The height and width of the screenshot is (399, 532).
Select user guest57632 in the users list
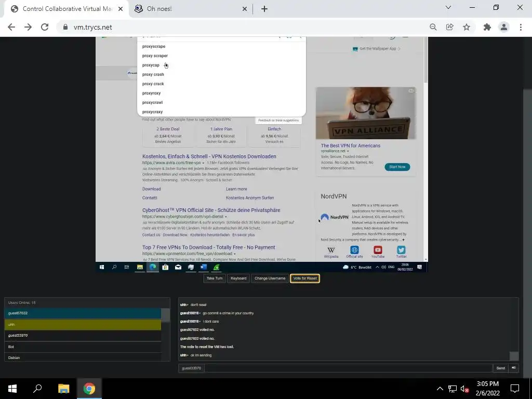click(83, 313)
